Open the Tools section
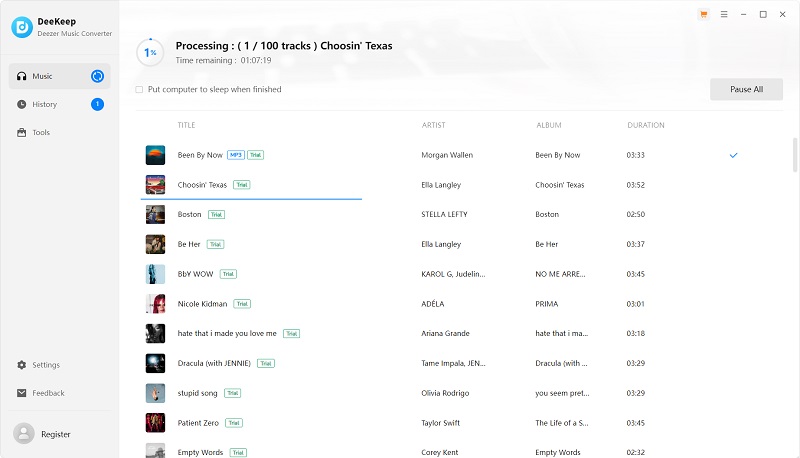 point(60,132)
